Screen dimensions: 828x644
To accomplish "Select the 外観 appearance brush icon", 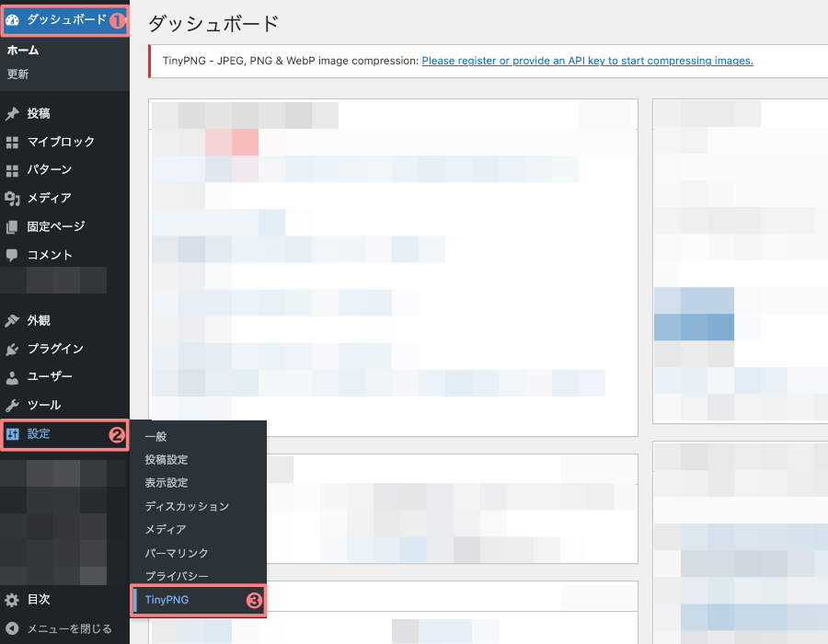I will click(x=13, y=319).
